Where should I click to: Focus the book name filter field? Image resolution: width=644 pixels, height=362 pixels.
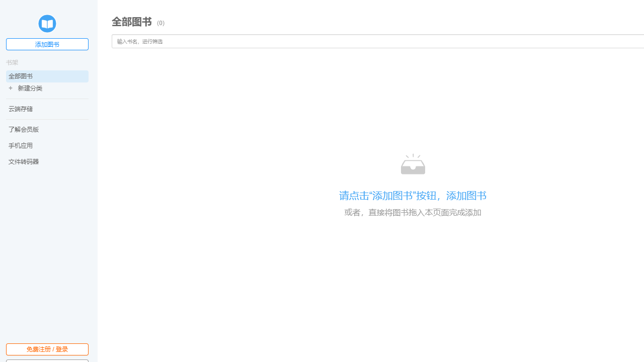click(378, 41)
